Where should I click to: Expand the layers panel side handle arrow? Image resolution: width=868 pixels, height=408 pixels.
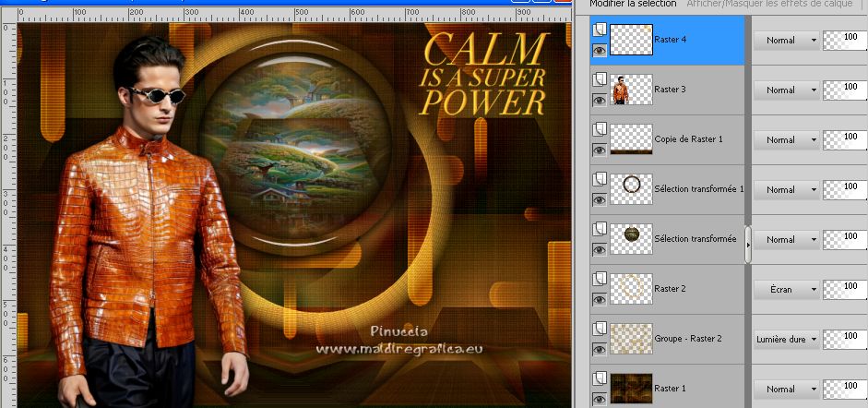(x=748, y=244)
